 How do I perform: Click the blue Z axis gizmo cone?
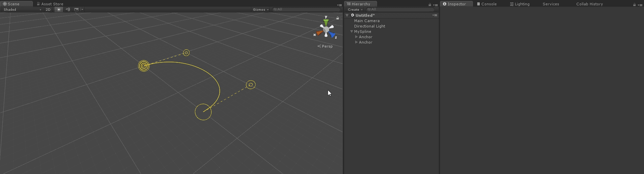tap(332, 35)
